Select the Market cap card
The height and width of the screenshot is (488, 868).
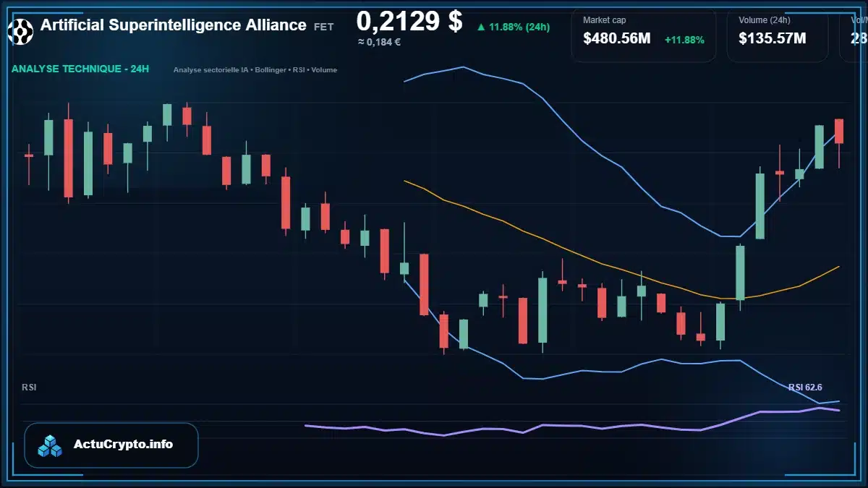coord(644,34)
